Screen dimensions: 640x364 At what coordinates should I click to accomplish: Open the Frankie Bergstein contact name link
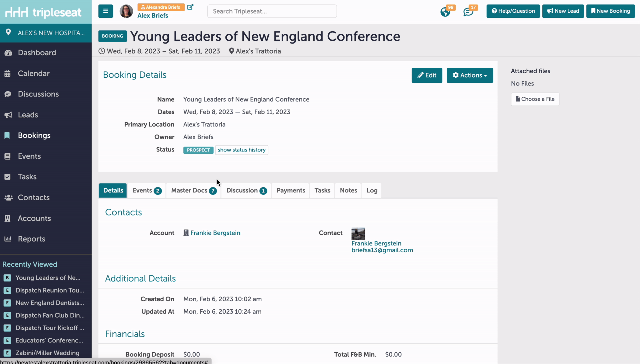[x=376, y=243]
